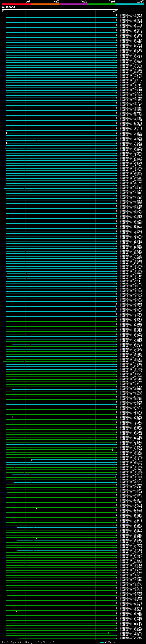Click the arrowhead on the UniRef100_A8E7Q0 bar
Image resolution: width=146 pixels, height=644 pixels.
coord(109,633)
